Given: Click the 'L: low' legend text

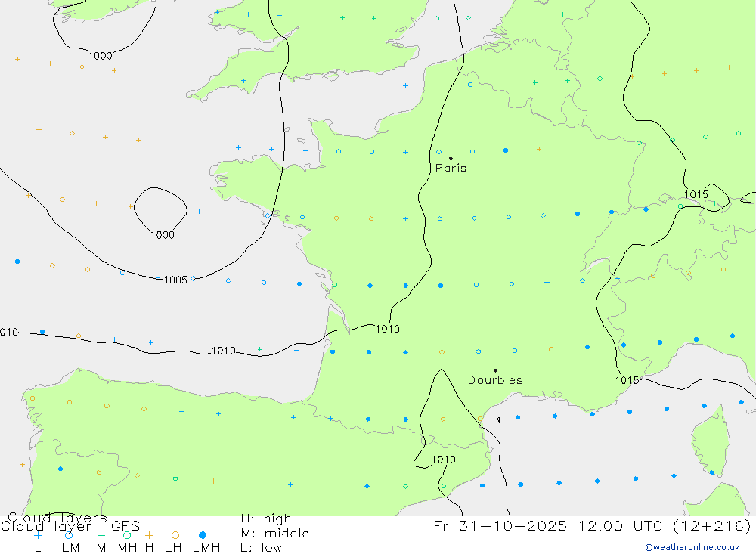Looking at the screenshot, I should click(x=261, y=548).
